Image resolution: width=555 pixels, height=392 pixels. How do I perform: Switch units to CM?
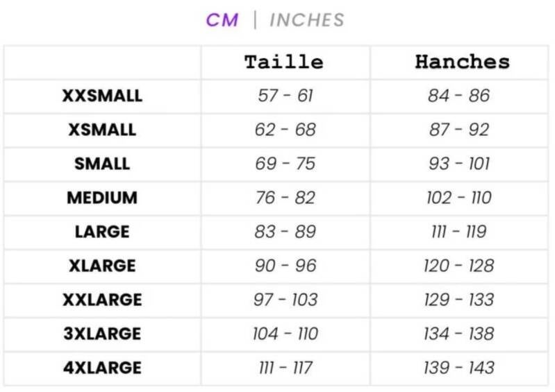[x=222, y=20]
